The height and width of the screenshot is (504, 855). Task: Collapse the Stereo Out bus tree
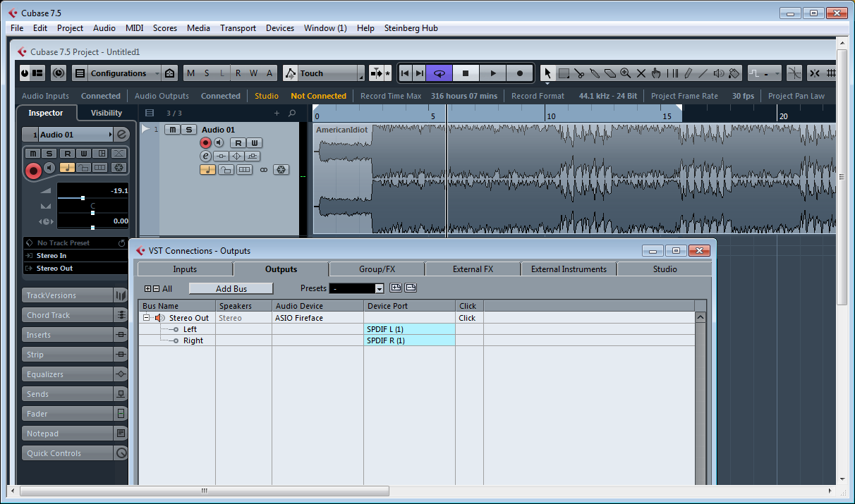[147, 317]
